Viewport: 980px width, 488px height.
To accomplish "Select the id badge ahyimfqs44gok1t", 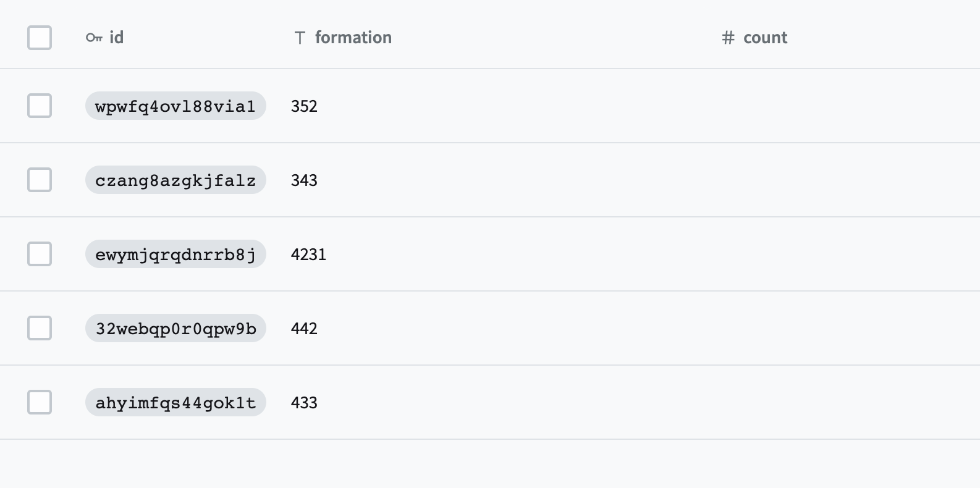I will point(175,402).
